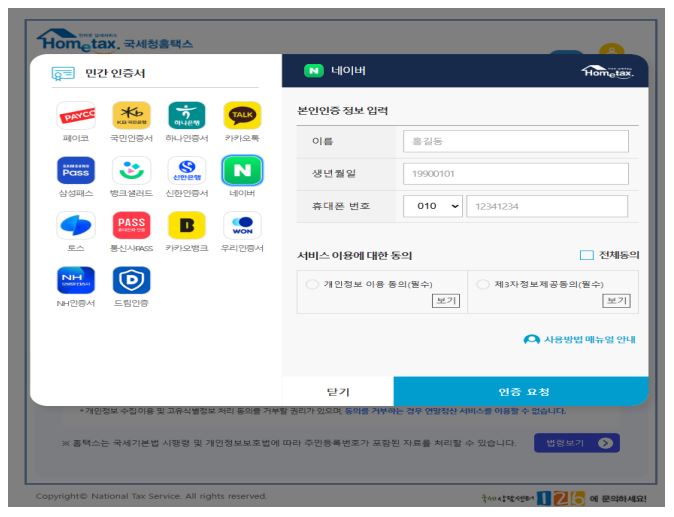The height and width of the screenshot is (517, 674).
Task: Choose the 뱅크샐러드 icon
Action: click(129, 174)
